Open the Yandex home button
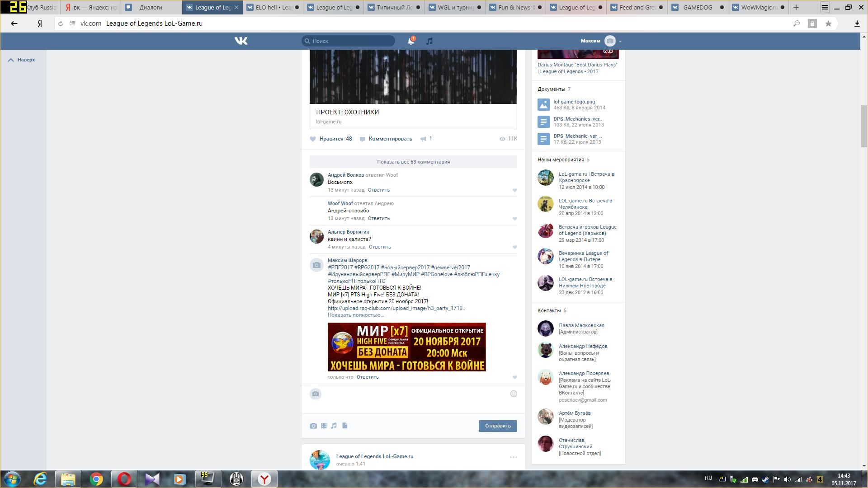 (x=40, y=23)
